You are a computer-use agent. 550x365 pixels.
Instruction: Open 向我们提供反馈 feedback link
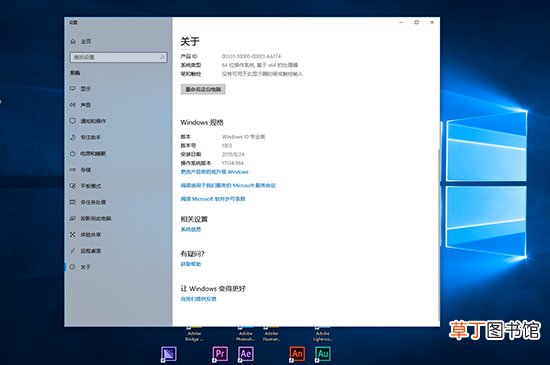coord(199,299)
